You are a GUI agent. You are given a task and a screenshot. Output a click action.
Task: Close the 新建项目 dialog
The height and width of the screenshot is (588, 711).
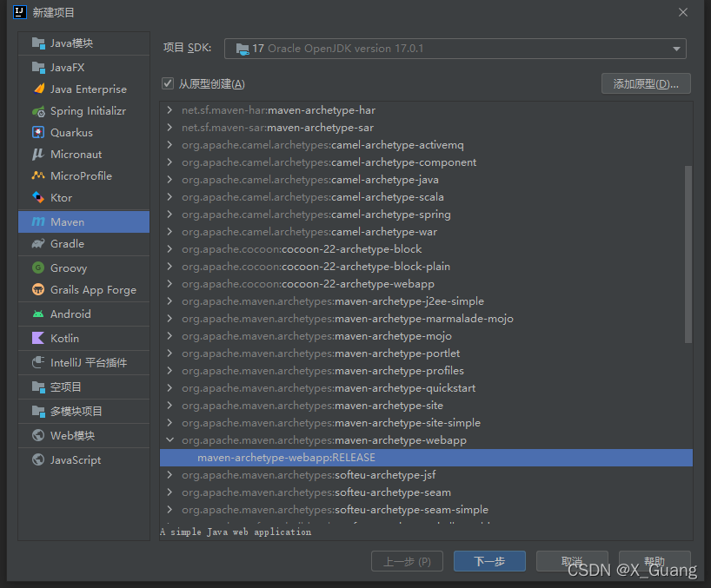(683, 12)
